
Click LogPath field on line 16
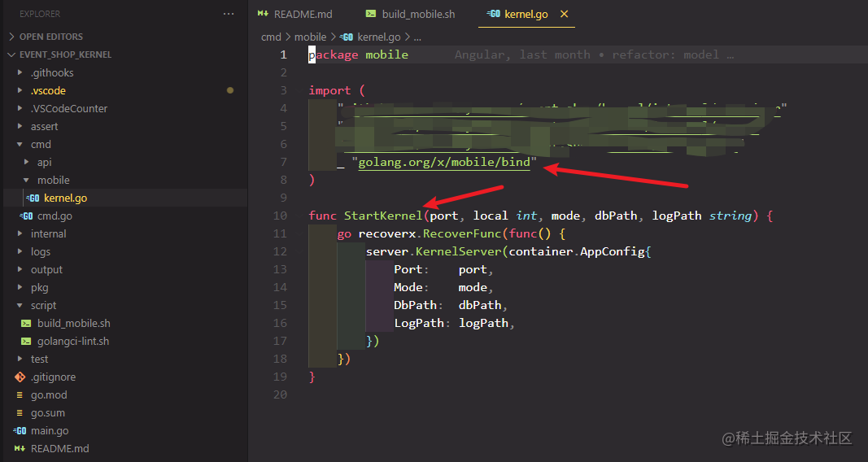pos(418,323)
